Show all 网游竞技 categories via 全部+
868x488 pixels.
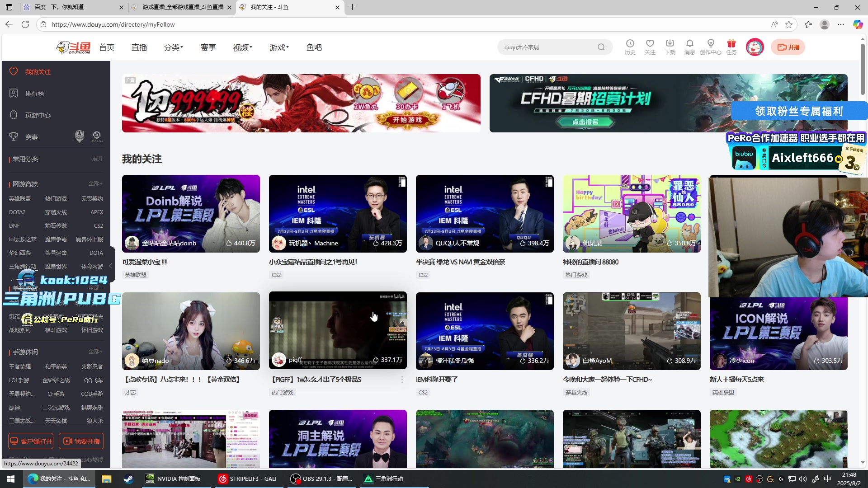pyautogui.click(x=96, y=183)
